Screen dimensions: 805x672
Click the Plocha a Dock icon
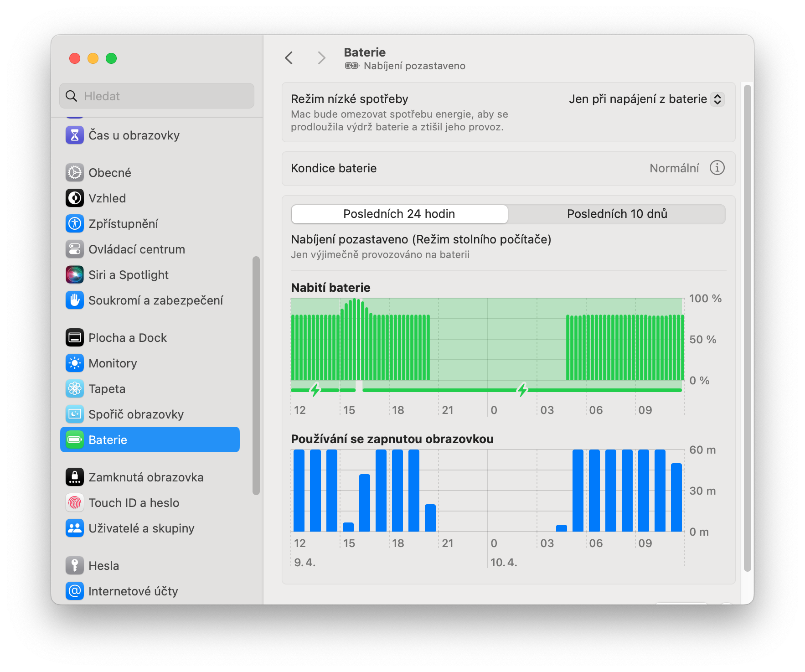[x=75, y=338]
